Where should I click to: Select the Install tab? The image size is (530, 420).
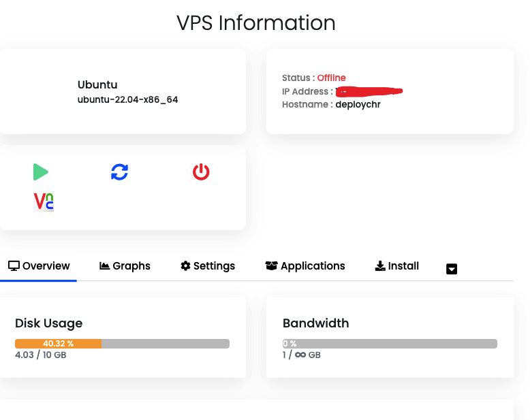point(403,266)
